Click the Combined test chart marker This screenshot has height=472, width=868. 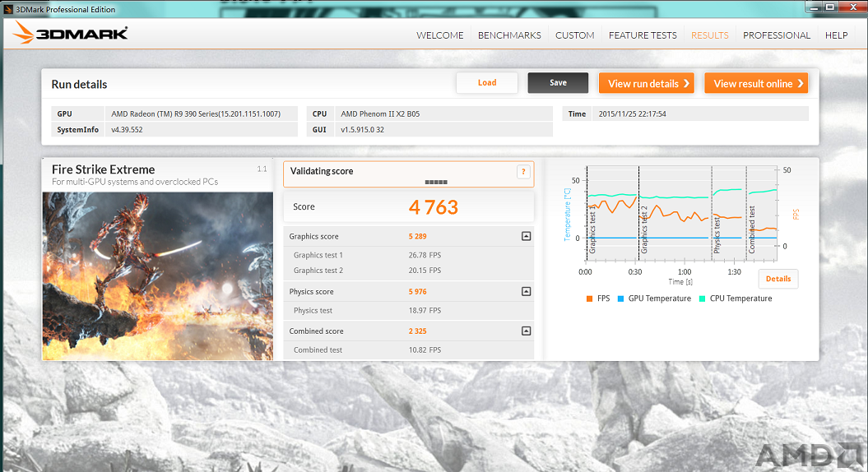pyautogui.click(x=751, y=229)
